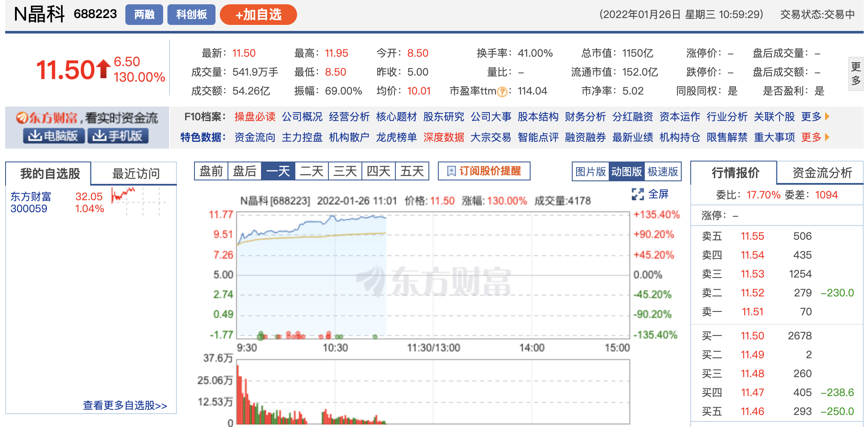Image resolution: width=868 pixels, height=427 pixels.
Task: Click the 买一 price 11.50
Action: click(753, 335)
